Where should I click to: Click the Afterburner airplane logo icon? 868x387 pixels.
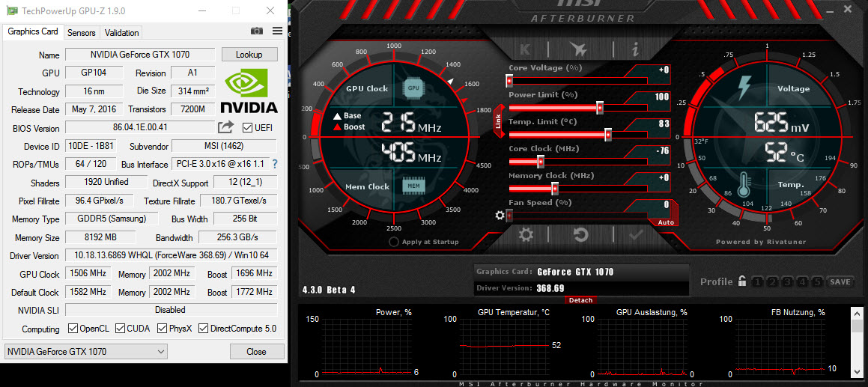[x=578, y=49]
